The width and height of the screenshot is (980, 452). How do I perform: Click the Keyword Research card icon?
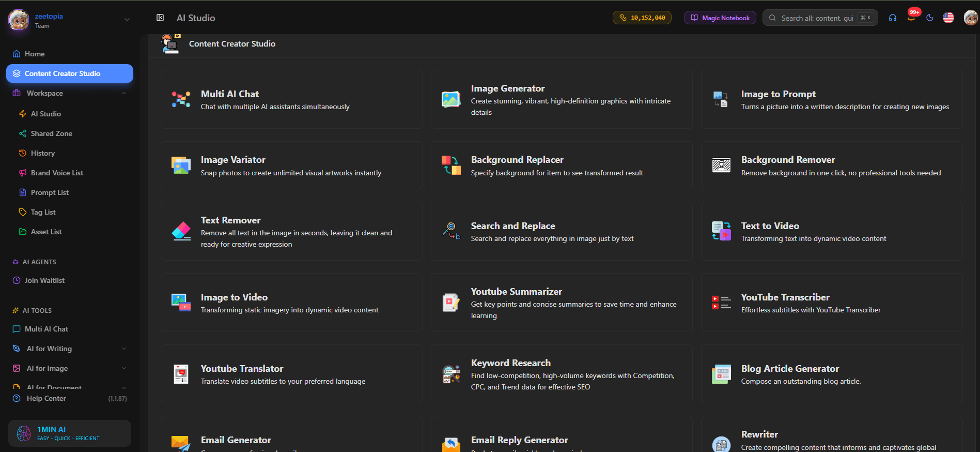[x=451, y=374]
